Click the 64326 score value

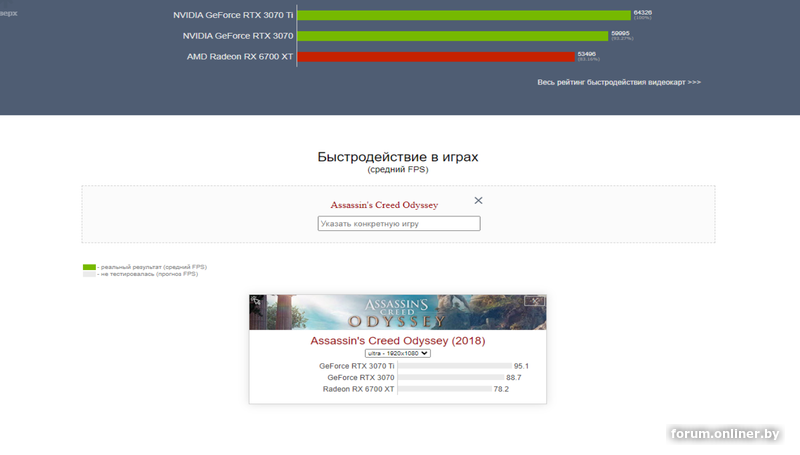pos(642,12)
